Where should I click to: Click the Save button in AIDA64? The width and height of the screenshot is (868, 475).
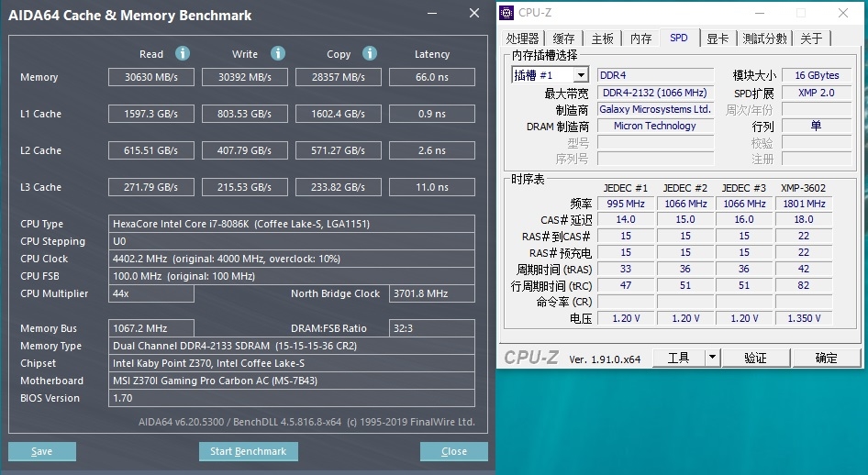click(x=42, y=451)
